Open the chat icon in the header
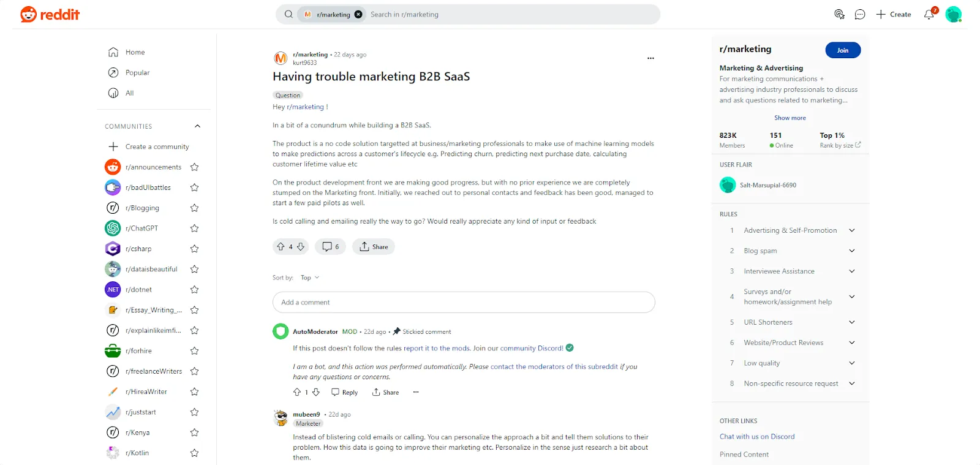The height and width of the screenshot is (465, 980). coord(860,14)
